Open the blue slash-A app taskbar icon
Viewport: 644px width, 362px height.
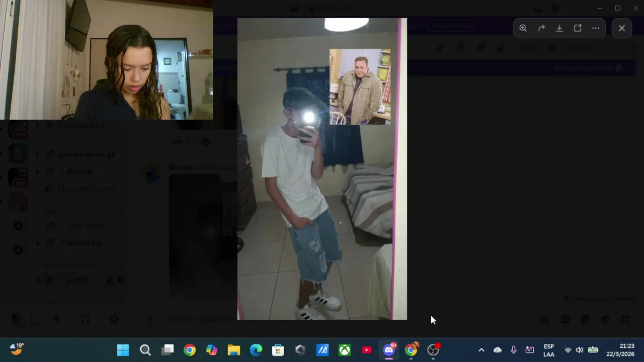point(323,350)
